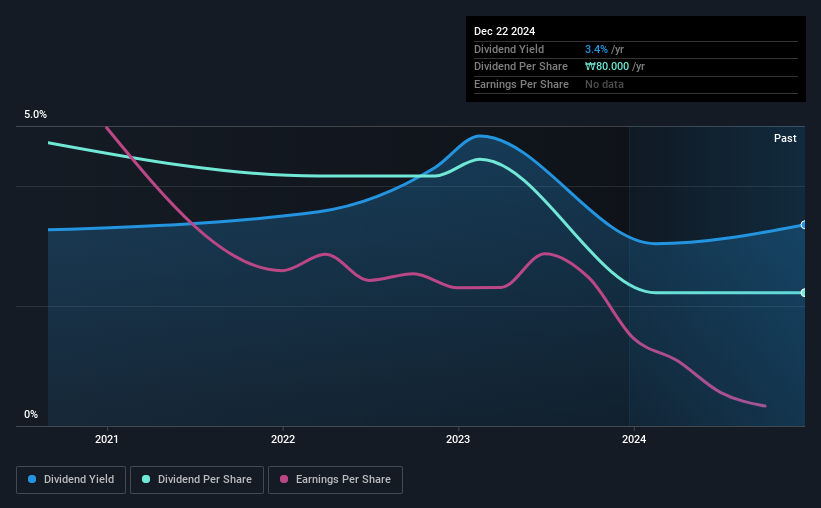This screenshot has height=508, width=821.
Task: Click the 2021 x-axis label
Action: coord(107,439)
